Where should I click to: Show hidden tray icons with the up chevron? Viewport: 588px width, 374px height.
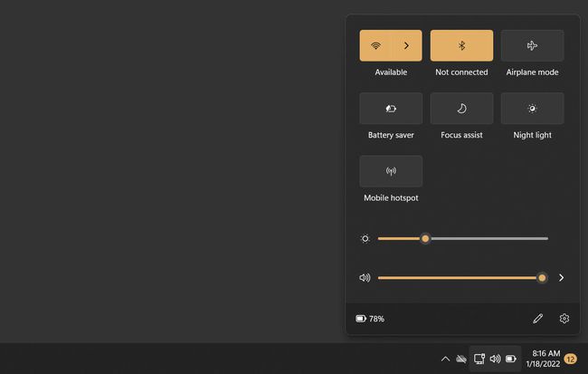[x=445, y=359]
